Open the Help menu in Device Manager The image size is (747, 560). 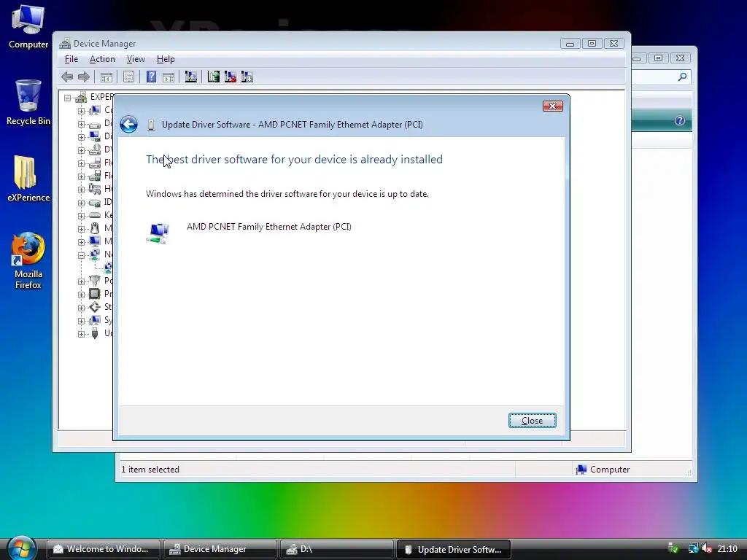pos(166,59)
